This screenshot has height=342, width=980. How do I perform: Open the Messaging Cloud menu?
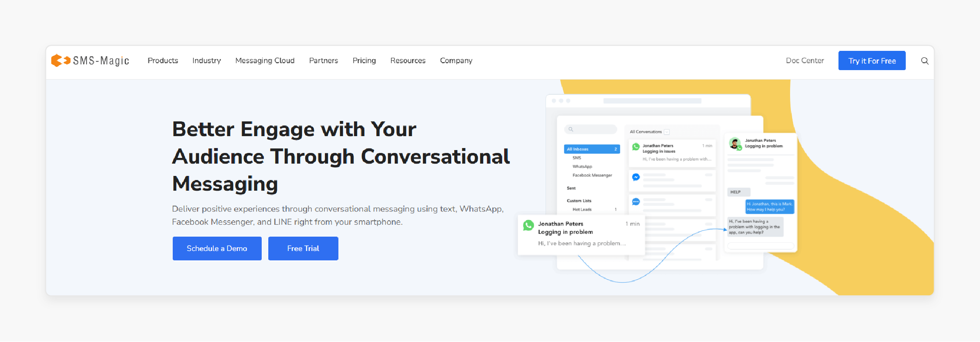point(265,61)
